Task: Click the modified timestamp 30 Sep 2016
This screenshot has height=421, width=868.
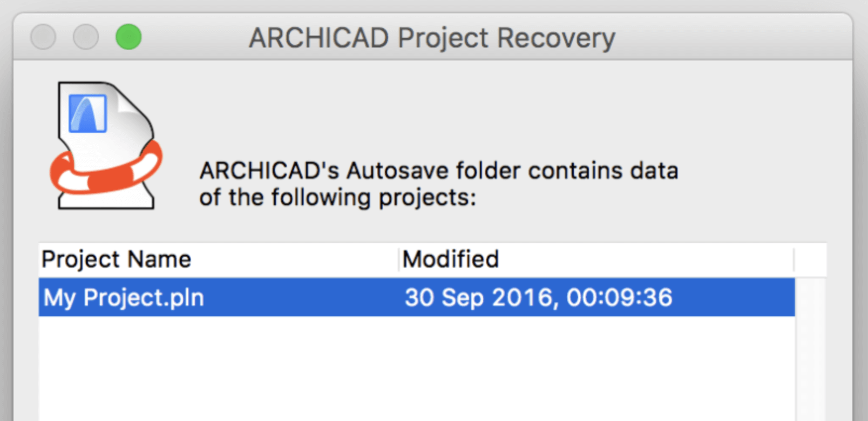Action: tap(540, 297)
